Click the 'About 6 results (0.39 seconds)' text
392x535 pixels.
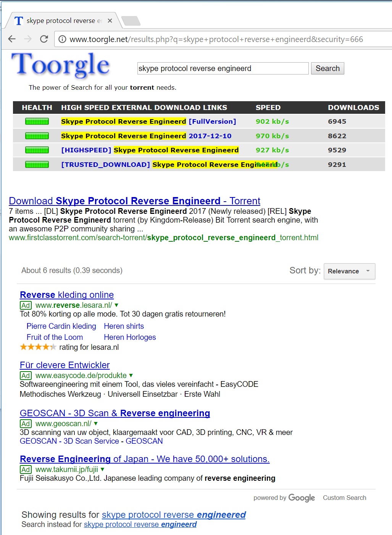72,270
